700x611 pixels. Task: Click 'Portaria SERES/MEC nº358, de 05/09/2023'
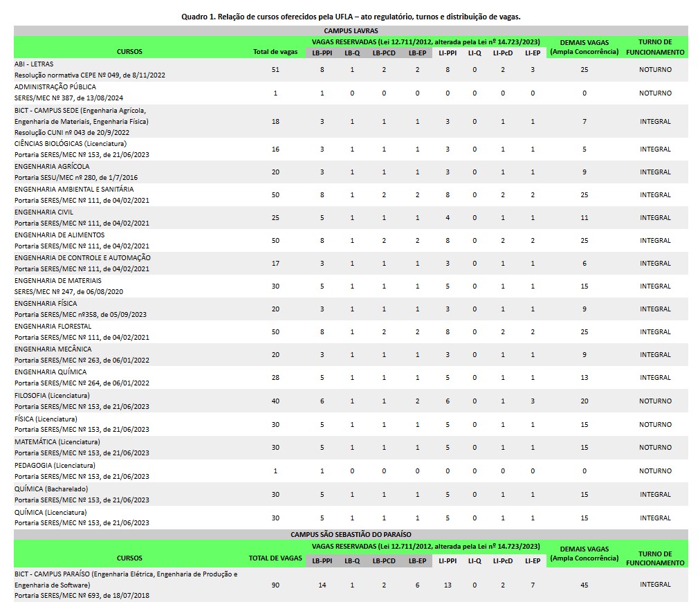click(80, 314)
